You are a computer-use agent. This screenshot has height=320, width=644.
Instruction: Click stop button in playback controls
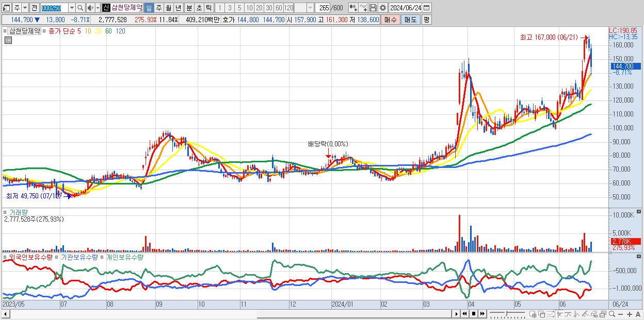[473, 314]
